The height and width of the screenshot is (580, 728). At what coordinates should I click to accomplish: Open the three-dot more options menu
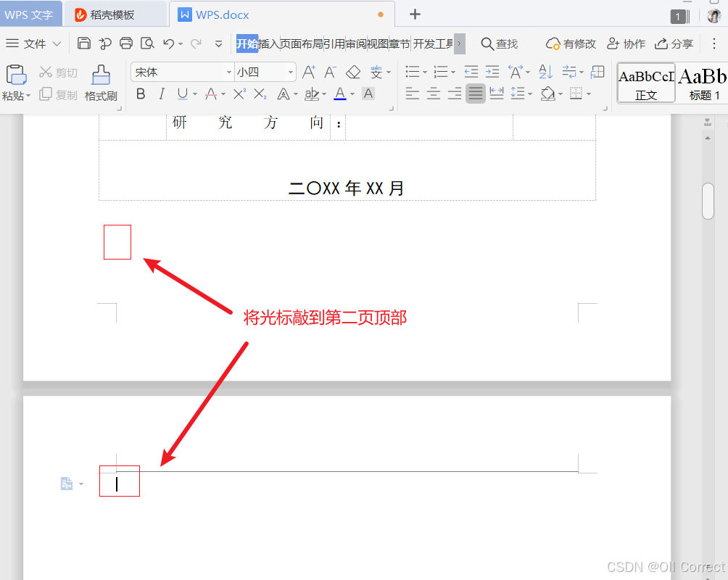[714, 43]
